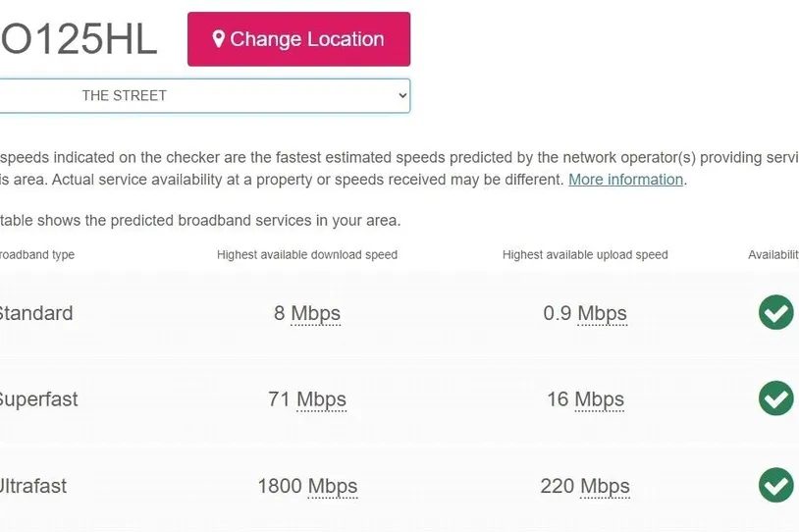The height and width of the screenshot is (532, 799).
Task: Select the Ultrafast broadband row label
Action: pos(33,486)
